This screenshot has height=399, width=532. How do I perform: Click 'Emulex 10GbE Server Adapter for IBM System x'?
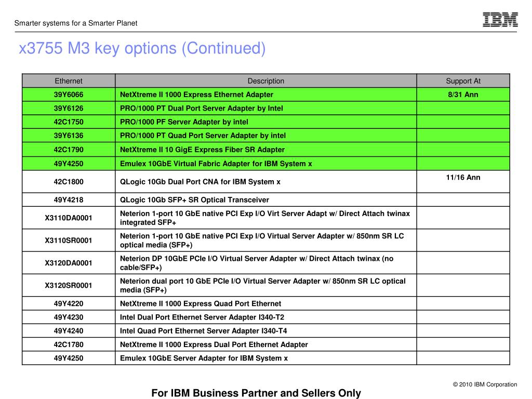pyautogui.click(x=204, y=358)
